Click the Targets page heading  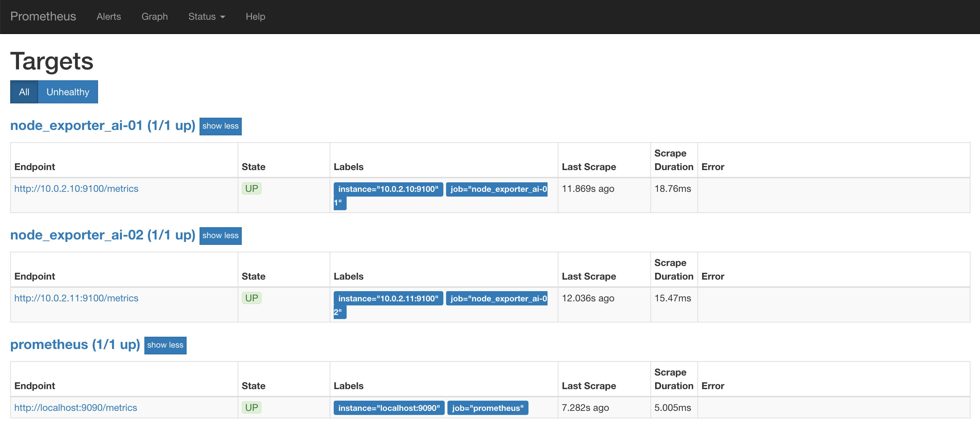point(52,61)
